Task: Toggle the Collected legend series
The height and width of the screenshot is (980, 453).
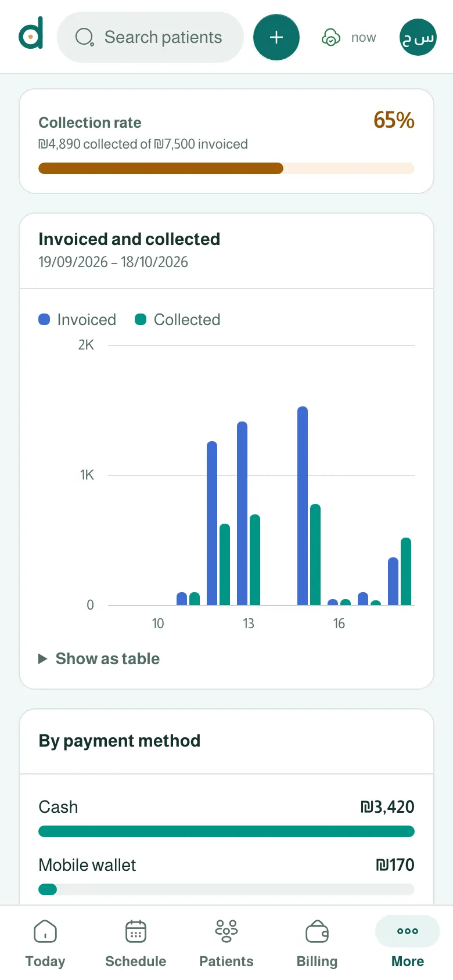Action: click(x=178, y=319)
